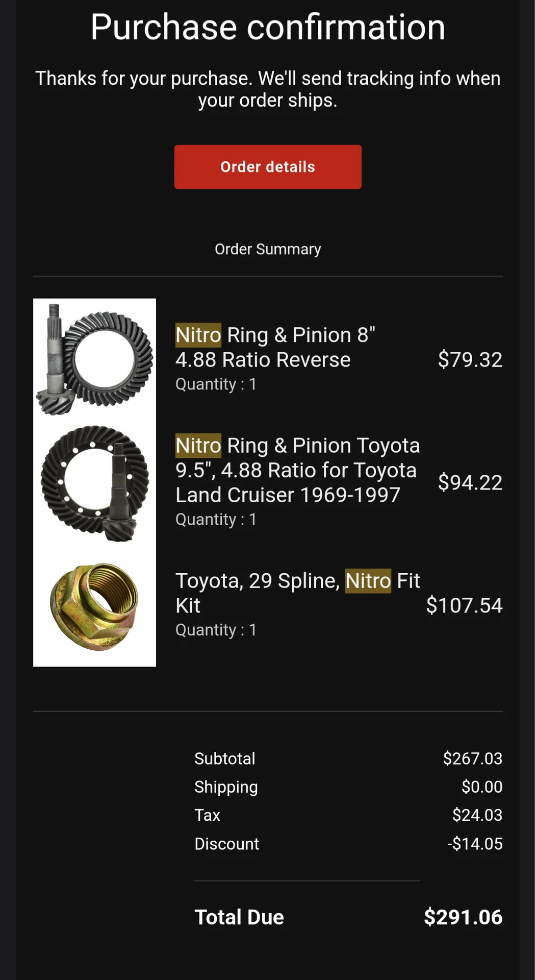
Task: Select the Discount amount -$14.05
Action: [475, 844]
